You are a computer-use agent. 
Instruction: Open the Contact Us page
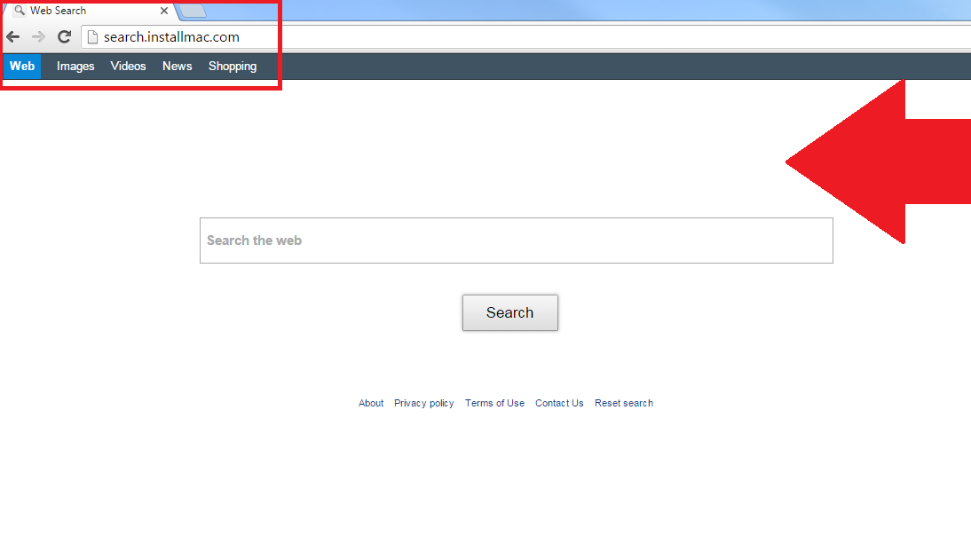pos(559,403)
